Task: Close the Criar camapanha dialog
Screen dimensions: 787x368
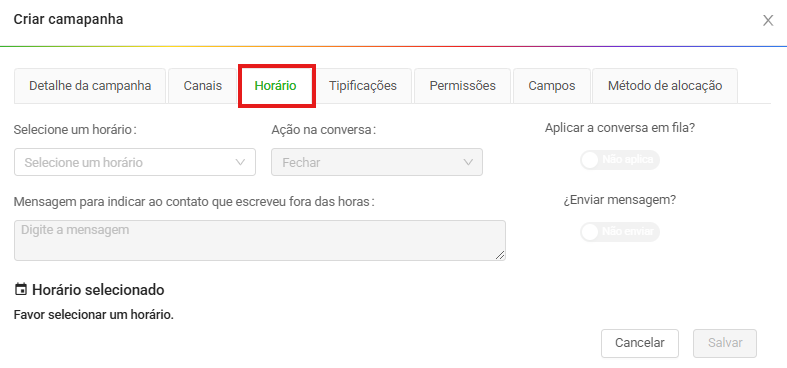Action: [x=768, y=21]
